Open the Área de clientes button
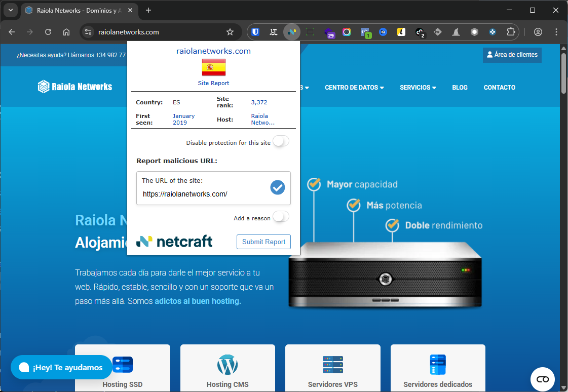The image size is (568, 392). point(512,55)
